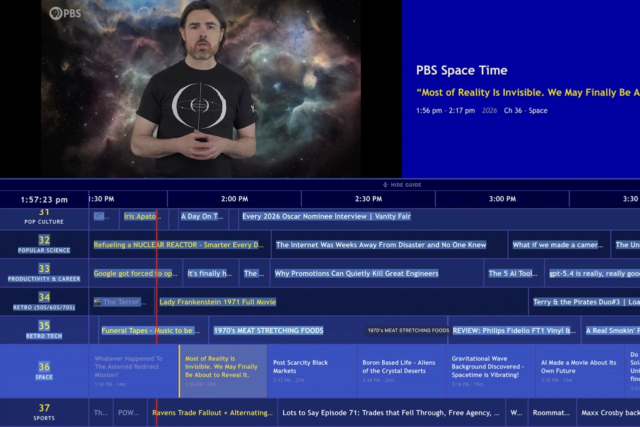The width and height of the screenshot is (640, 427).
Task: Select 'Lots to Say Episode 71' program
Action: 388,412
